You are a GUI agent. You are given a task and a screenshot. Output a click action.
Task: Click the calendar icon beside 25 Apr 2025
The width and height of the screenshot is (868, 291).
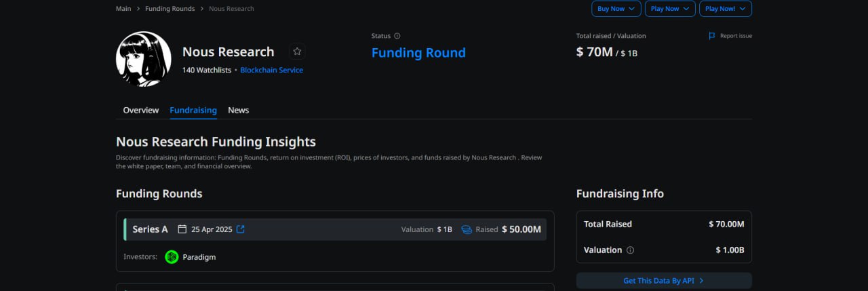182,229
